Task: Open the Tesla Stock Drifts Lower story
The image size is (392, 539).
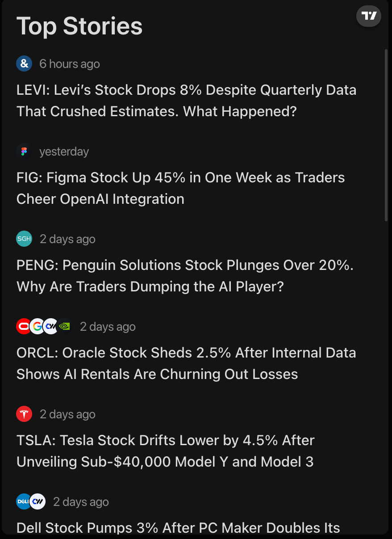Action: pyautogui.click(x=165, y=451)
